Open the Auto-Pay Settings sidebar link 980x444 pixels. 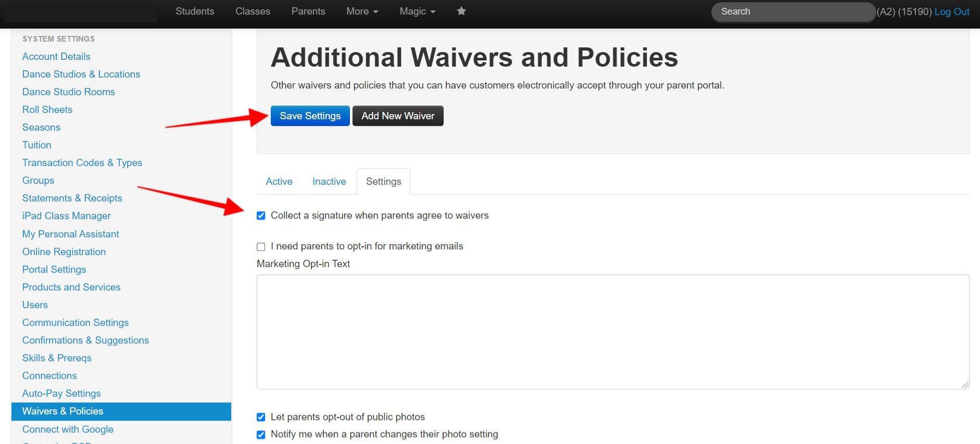61,394
